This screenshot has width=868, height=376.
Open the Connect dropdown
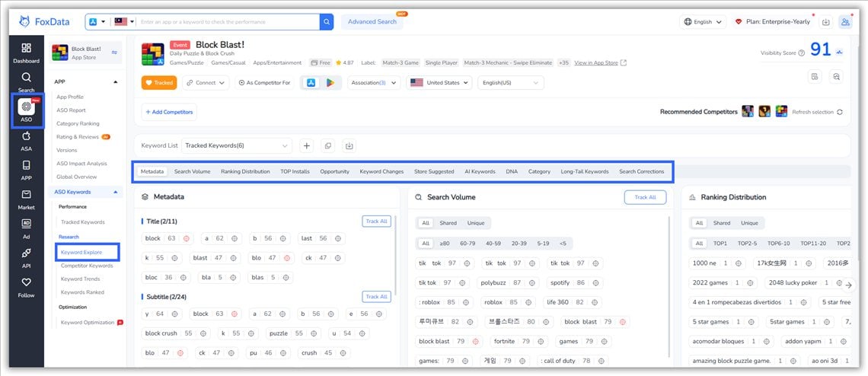206,82
